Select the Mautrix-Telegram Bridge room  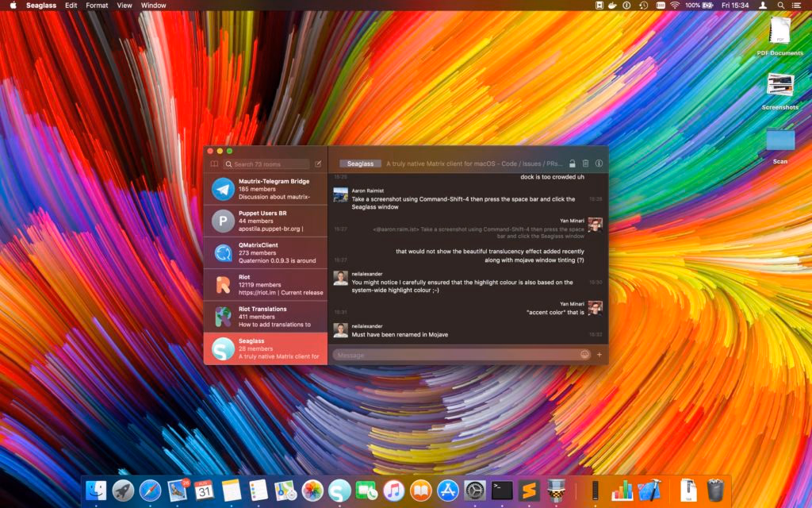266,189
